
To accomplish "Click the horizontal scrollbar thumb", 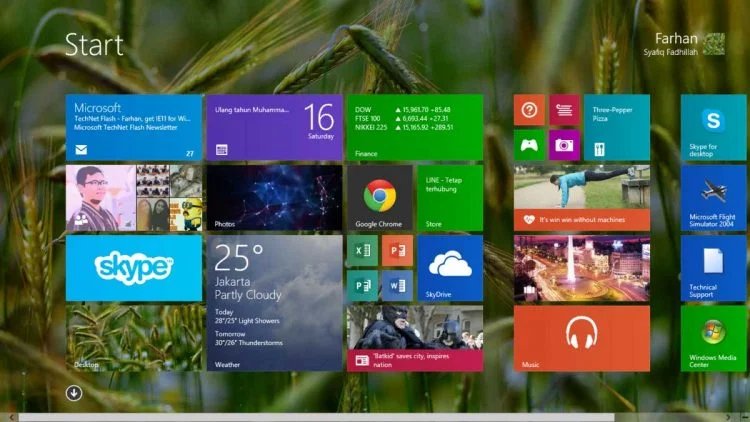I will (317, 418).
